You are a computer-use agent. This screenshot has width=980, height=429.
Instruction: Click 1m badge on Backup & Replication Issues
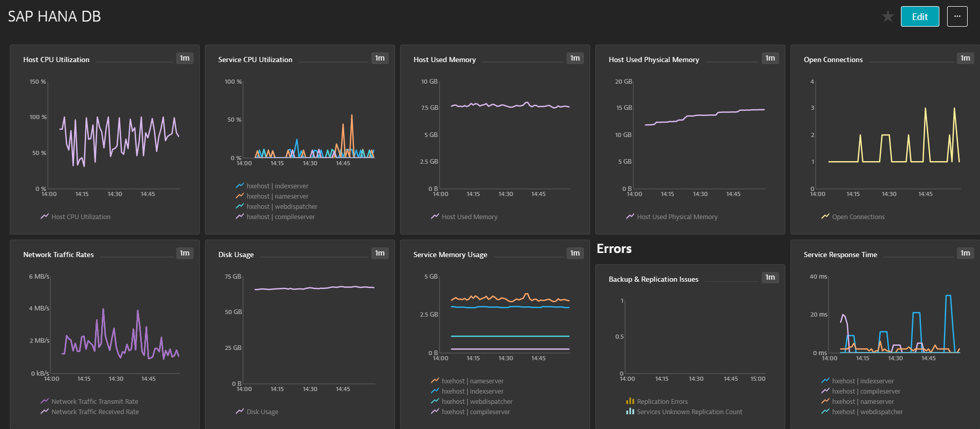pos(770,277)
